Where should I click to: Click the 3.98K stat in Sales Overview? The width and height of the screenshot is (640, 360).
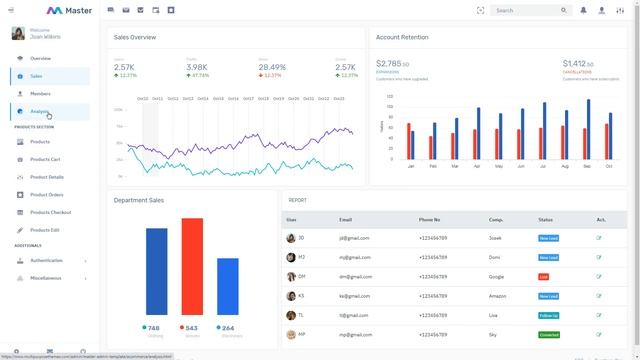pos(197,67)
